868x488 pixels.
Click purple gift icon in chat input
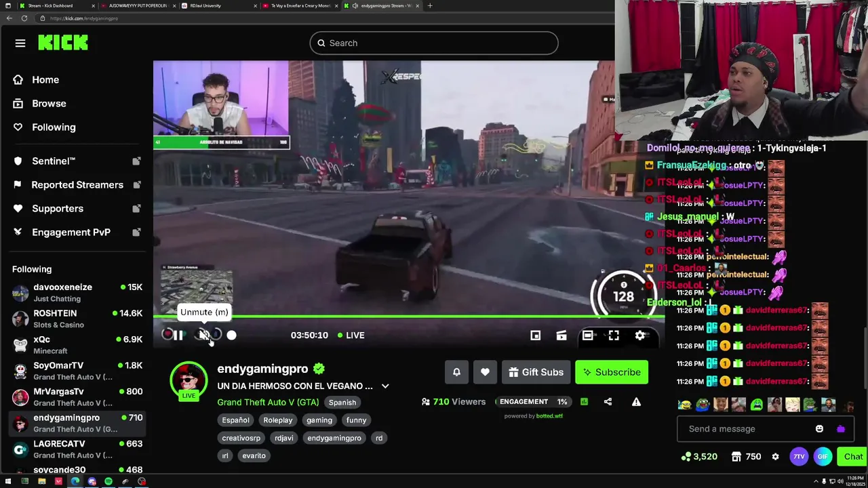[x=841, y=429]
